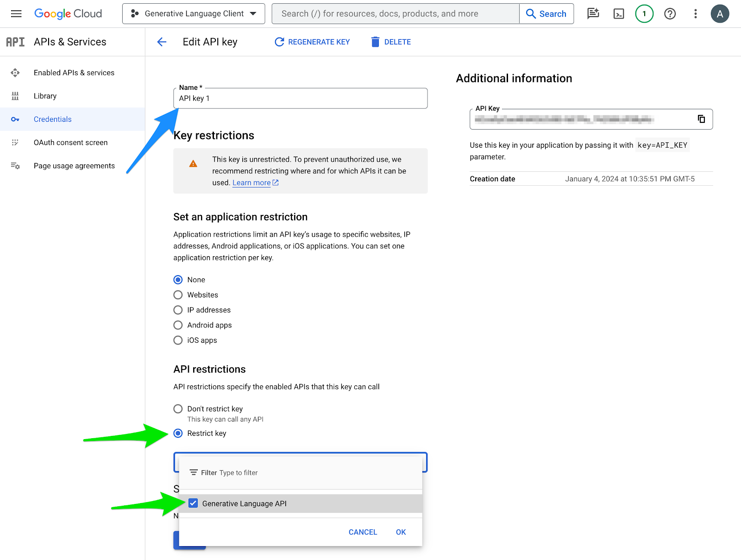Select IP addresses restriction
741x560 pixels.
coord(178,310)
